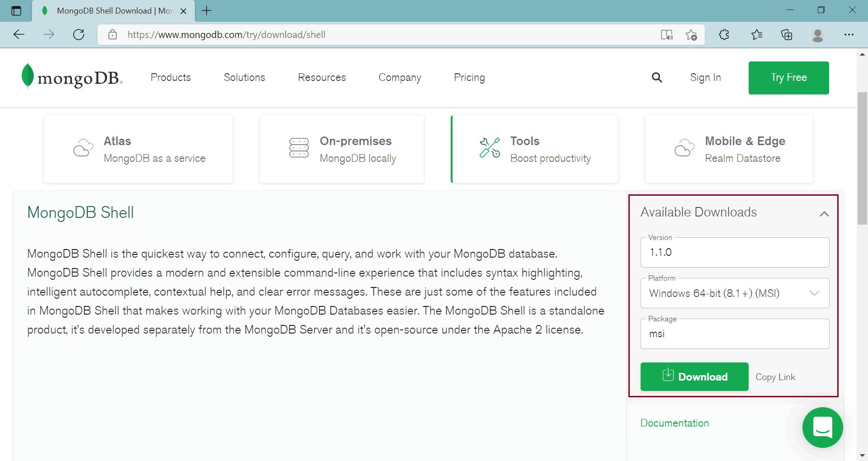Open the Read aloud icon in address bar

tap(667, 34)
